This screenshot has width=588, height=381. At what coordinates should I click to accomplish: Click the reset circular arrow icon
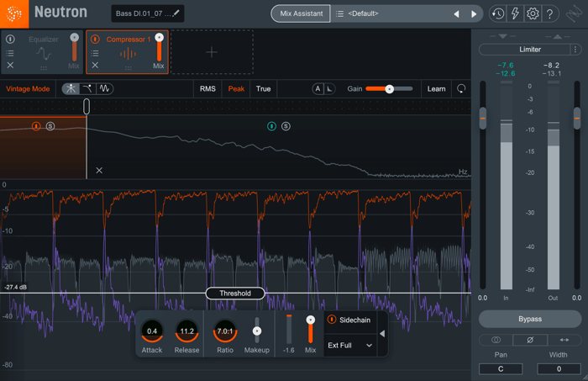(x=461, y=88)
